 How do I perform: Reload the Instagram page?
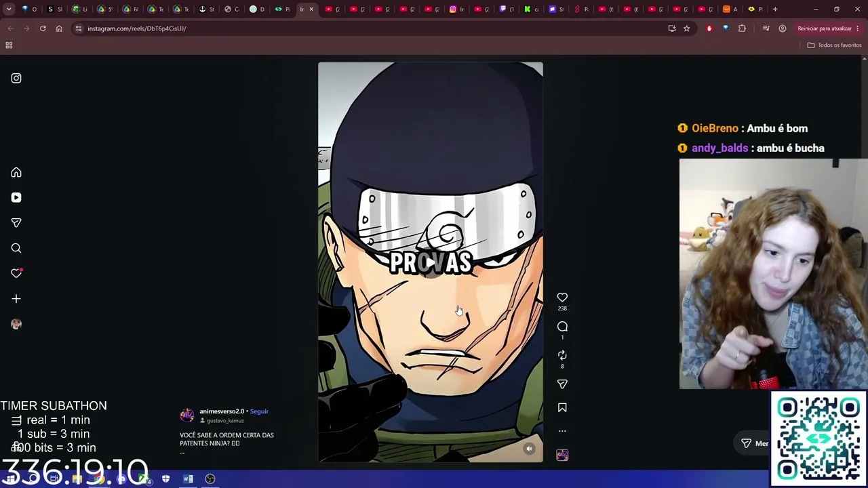point(43,28)
